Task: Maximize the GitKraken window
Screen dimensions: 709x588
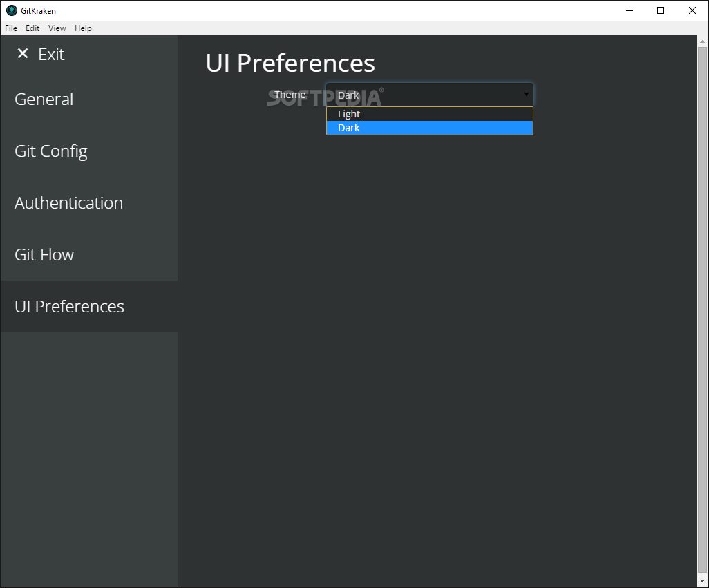Action: click(661, 10)
